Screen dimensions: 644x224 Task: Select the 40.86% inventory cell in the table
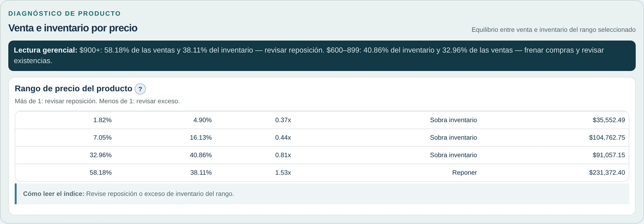(x=201, y=155)
